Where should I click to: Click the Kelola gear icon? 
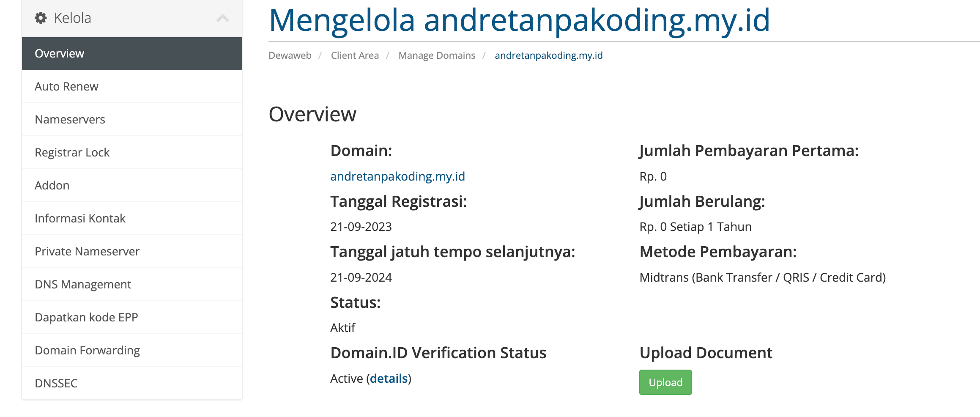pyautogui.click(x=40, y=18)
